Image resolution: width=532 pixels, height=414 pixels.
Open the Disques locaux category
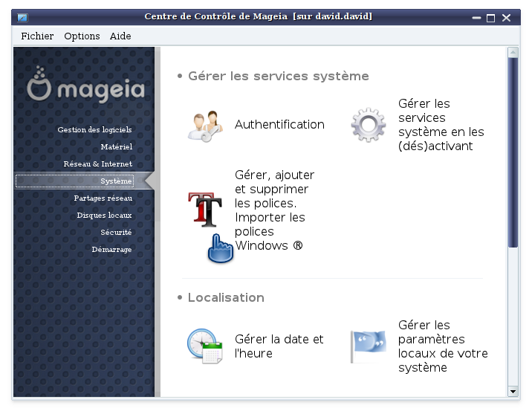pos(104,215)
